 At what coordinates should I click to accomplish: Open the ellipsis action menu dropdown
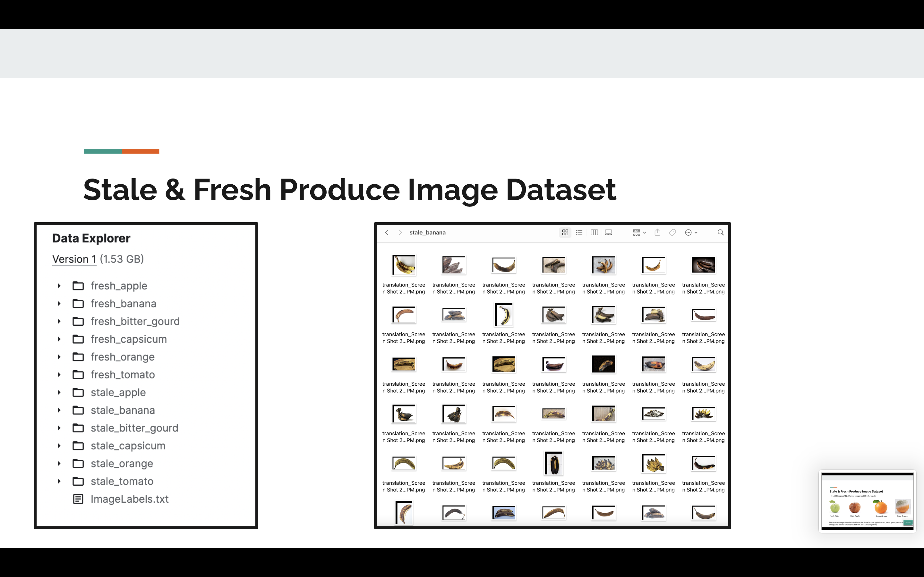pyautogui.click(x=691, y=232)
